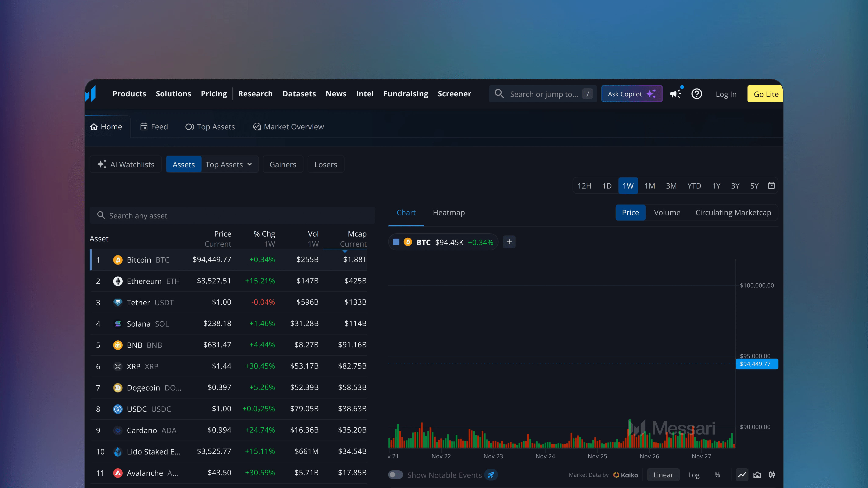The height and width of the screenshot is (488, 868).
Task: Open the calendar date range picker
Action: tap(772, 185)
